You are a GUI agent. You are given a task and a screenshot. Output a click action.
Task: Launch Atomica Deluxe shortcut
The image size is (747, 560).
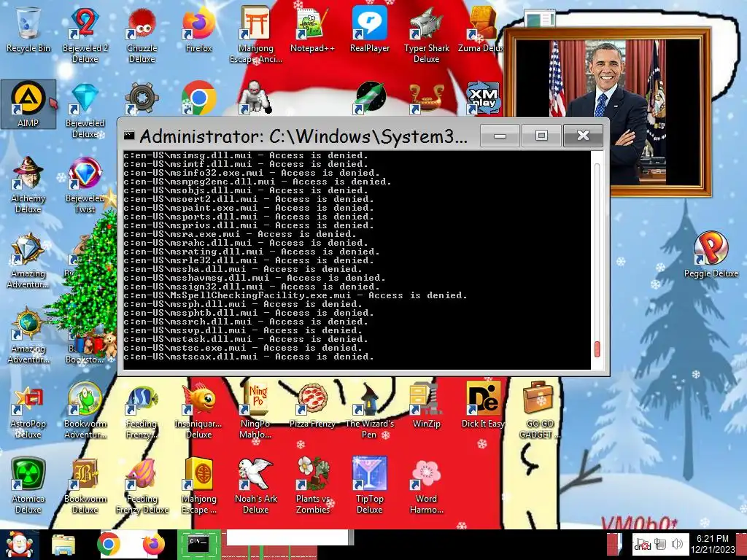pos(28,486)
